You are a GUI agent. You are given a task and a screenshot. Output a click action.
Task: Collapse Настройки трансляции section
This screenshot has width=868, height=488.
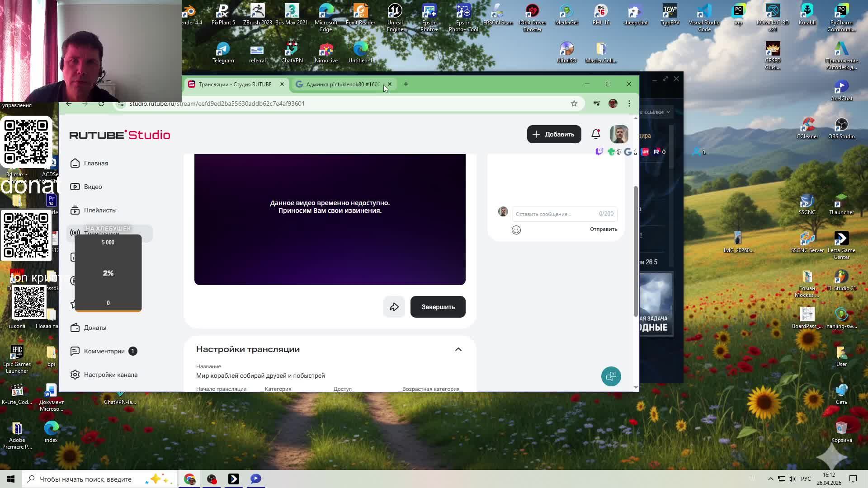click(x=458, y=349)
